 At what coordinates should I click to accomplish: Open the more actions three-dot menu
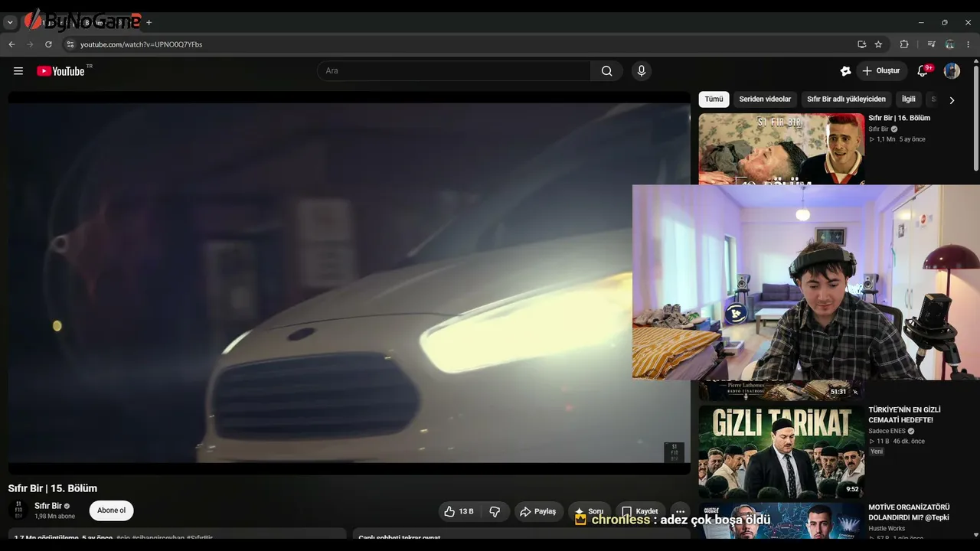(x=679, y=511)
